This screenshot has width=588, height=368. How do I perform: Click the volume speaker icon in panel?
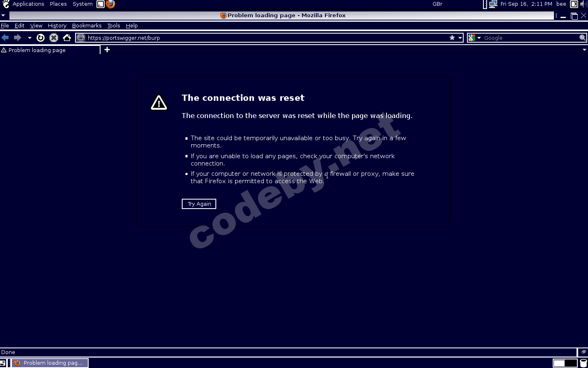point(583,4)
